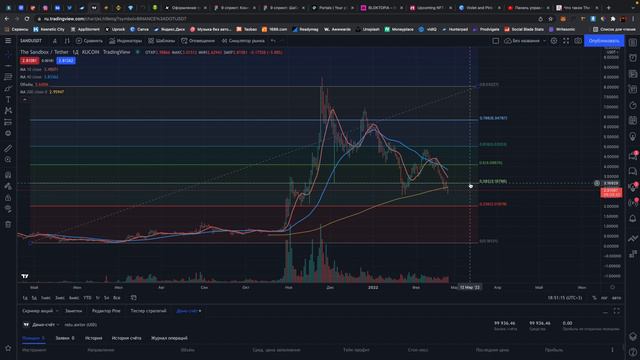Click the Сравнить (Compare) button

coord(89,41)
